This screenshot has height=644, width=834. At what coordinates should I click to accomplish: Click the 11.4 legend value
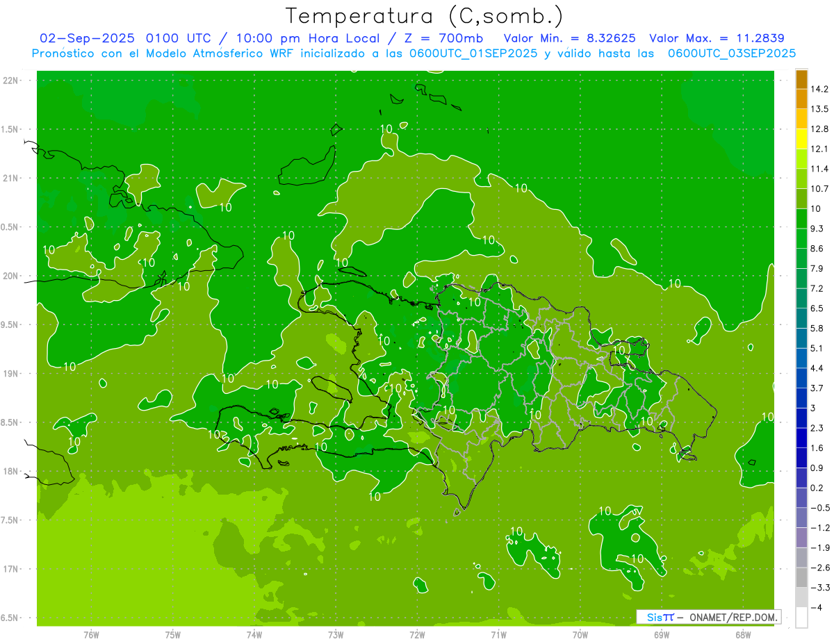(820, 170)
